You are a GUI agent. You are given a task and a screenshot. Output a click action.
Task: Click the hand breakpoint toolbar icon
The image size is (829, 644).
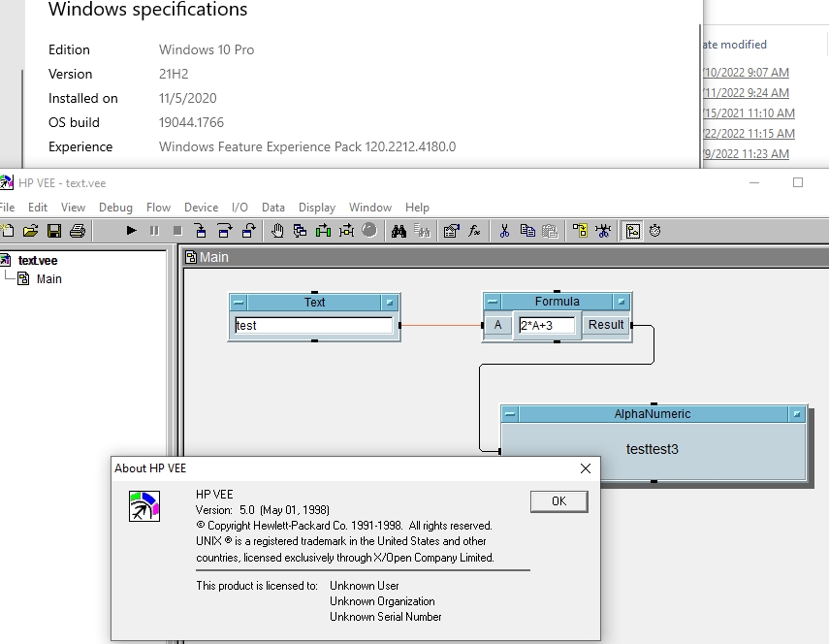277,231
